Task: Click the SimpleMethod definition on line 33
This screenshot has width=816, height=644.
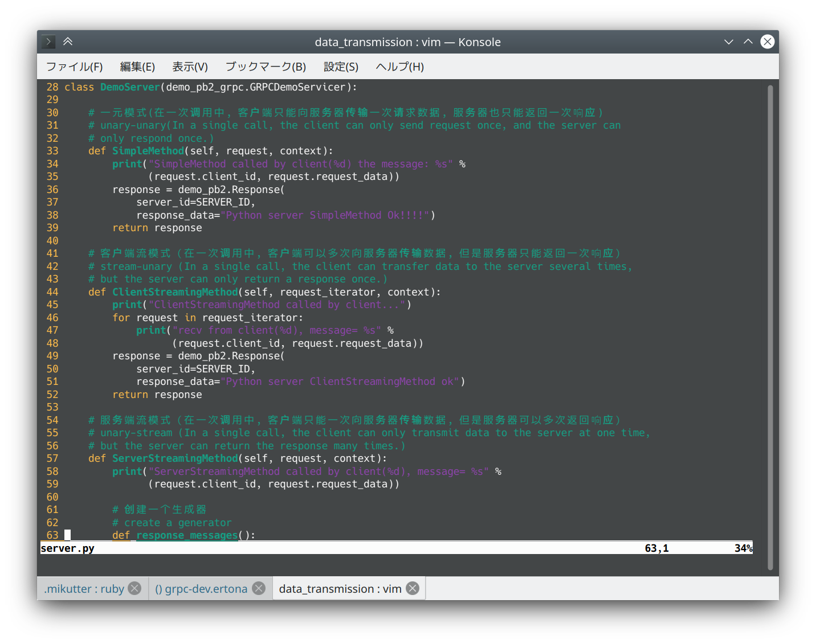Action: [148, 151]
